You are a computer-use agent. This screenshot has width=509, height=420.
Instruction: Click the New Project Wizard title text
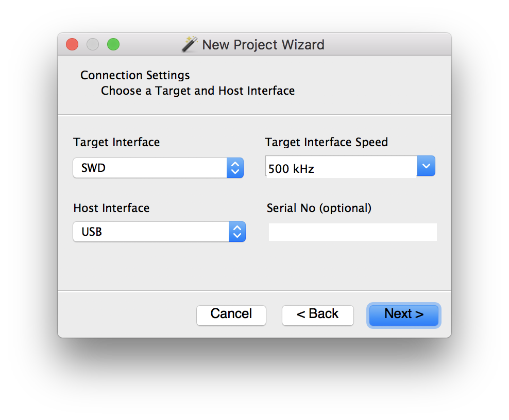pos(263,45)
